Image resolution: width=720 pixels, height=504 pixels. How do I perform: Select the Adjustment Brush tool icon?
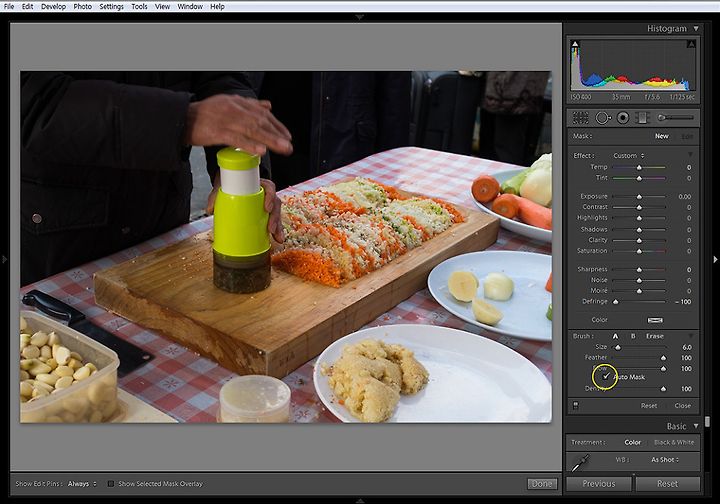675,118
